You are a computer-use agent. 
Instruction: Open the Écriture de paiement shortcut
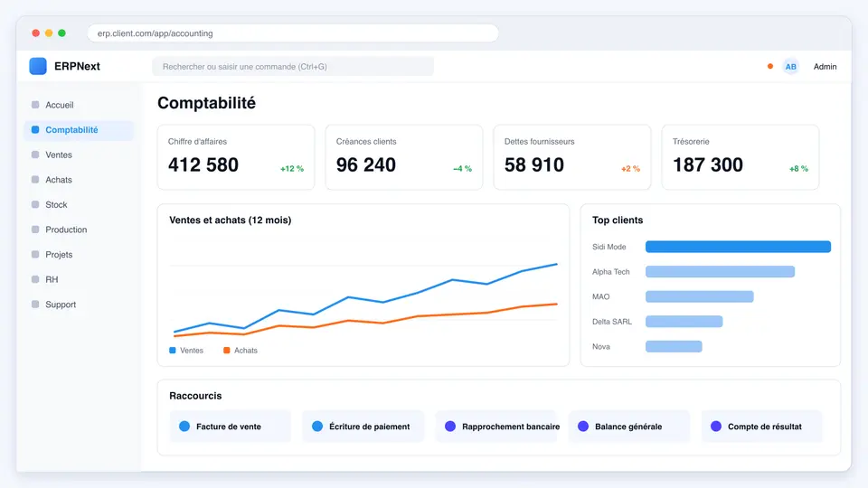coord(363,426)
